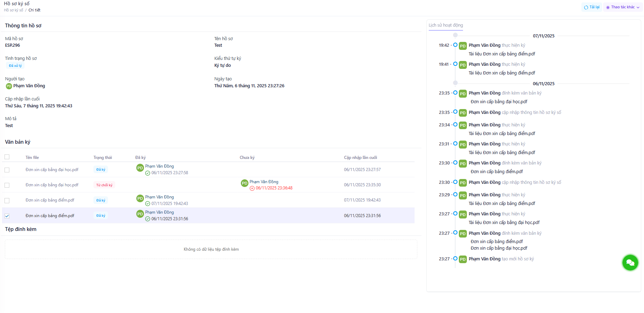Go to Hồ sơ ký số breadcrumb

(13, 10)
